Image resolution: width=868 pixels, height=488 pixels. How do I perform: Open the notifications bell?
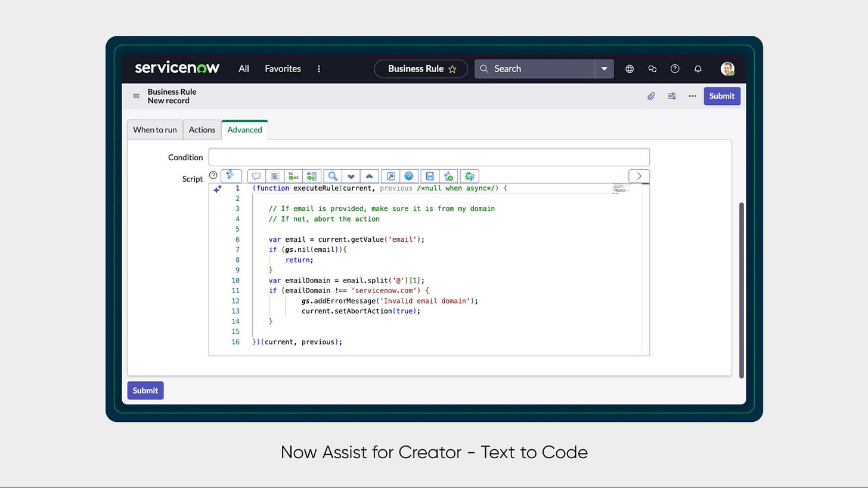(x=697, y=69)
